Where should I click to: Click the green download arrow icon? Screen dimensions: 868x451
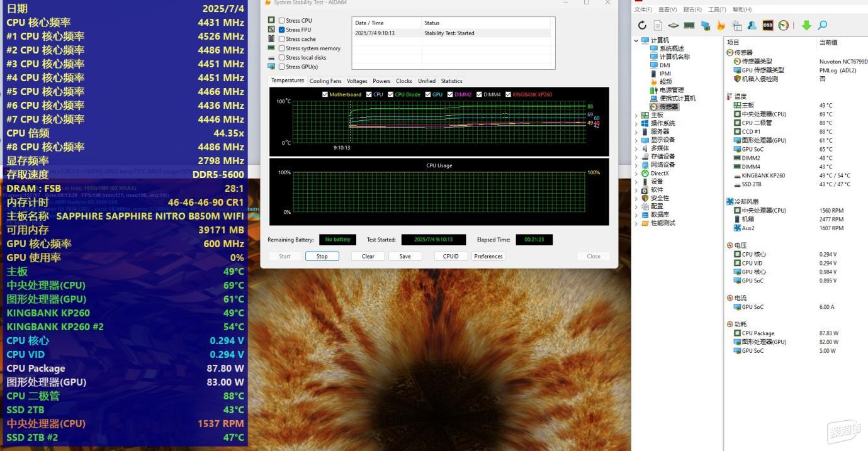click(806, 25)
